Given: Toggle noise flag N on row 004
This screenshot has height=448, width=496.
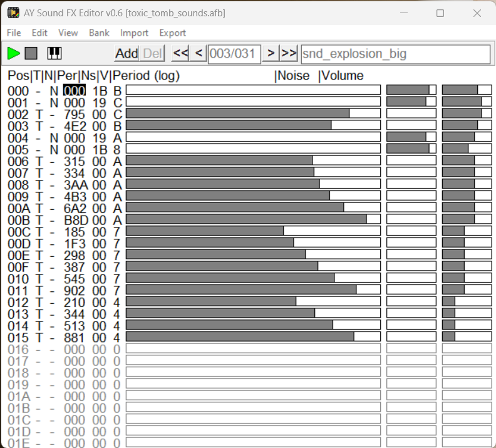Looking at the screenshot, I should click(x=54, y=138).
